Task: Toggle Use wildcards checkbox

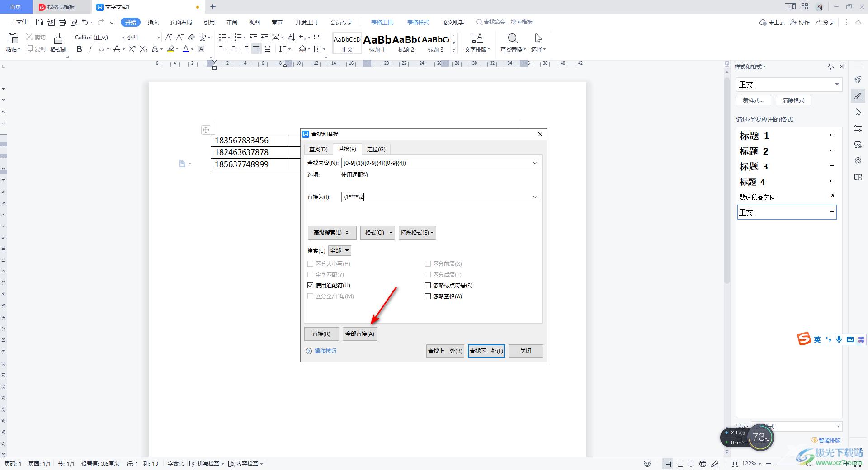Action: click(x=310, y=285)
